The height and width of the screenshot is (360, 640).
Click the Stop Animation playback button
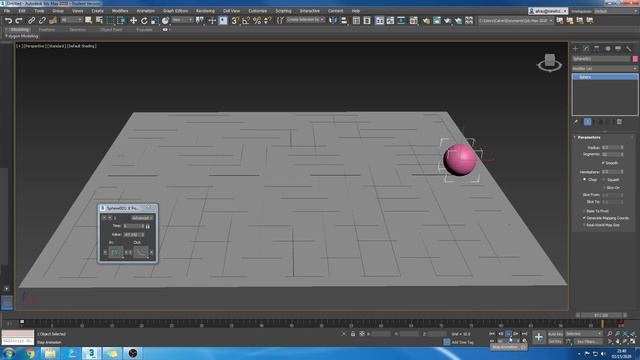click(x=508, y=334)
